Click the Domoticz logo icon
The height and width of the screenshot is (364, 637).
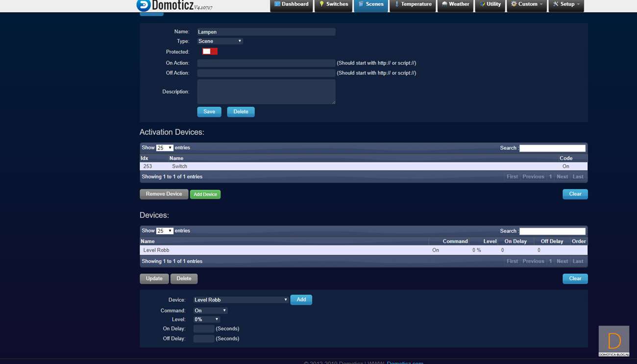click(x=143, y=5)
